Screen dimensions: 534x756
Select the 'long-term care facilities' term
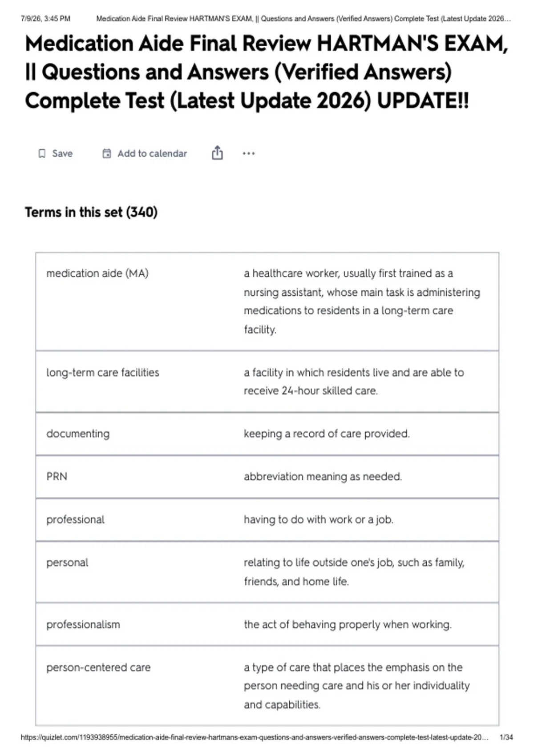coord(103,372)
